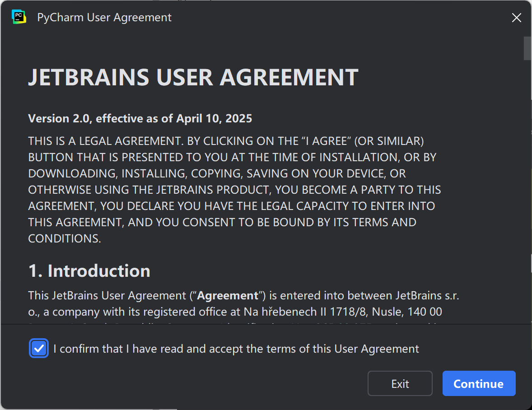Click the '1. Introduction' section heading
Viewport: 532px width, 410px height.
89,270
